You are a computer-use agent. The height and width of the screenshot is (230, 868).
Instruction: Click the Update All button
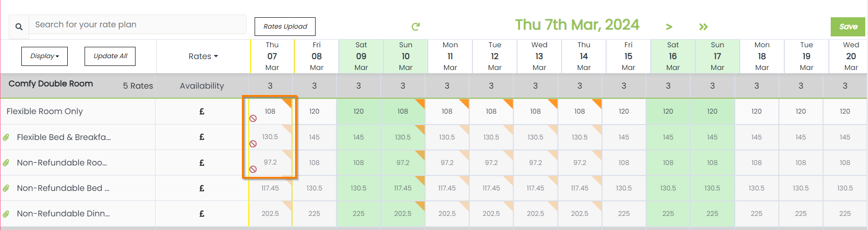pos(110,56)
